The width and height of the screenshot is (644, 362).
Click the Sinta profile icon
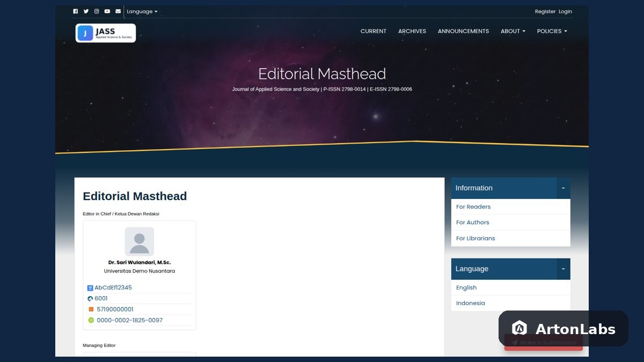90,299
